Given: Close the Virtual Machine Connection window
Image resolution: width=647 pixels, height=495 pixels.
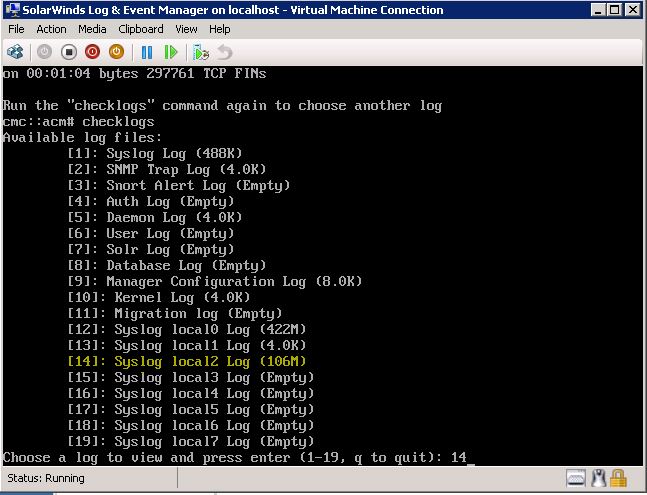Looking at the screenshot, I should pos(633,10).
